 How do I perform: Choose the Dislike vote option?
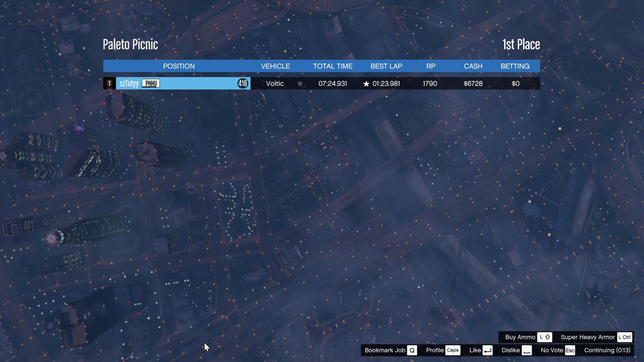pos(517,350)
